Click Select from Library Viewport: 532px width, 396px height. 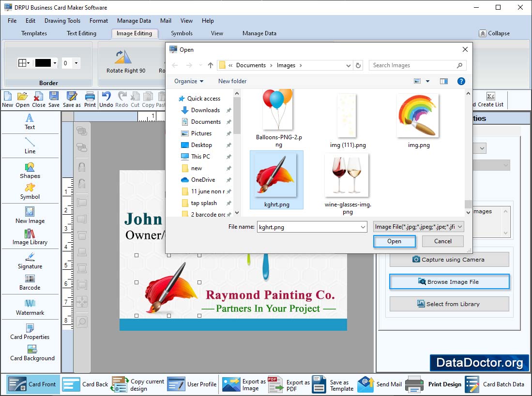449,304
